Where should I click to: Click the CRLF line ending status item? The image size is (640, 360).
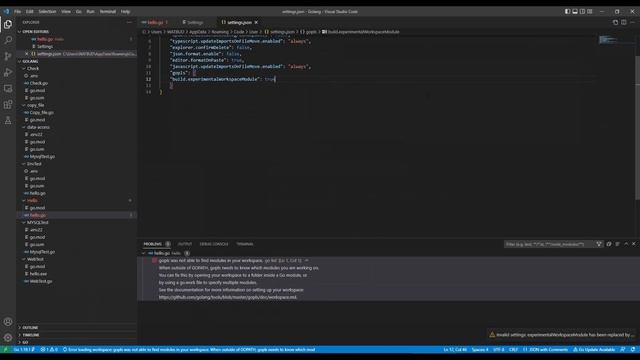513,350
